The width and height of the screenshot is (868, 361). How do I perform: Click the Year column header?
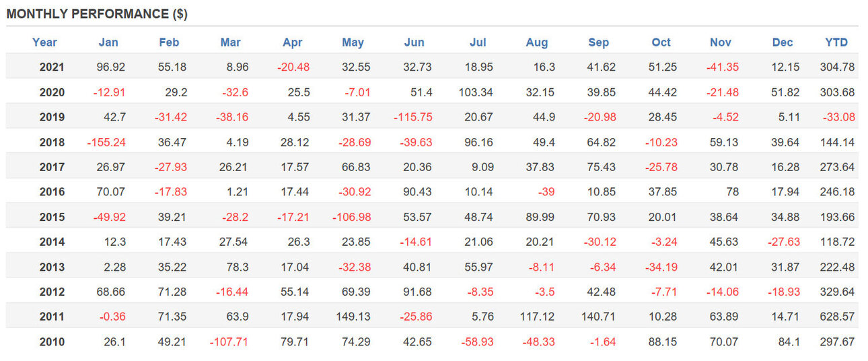point(44,42)
